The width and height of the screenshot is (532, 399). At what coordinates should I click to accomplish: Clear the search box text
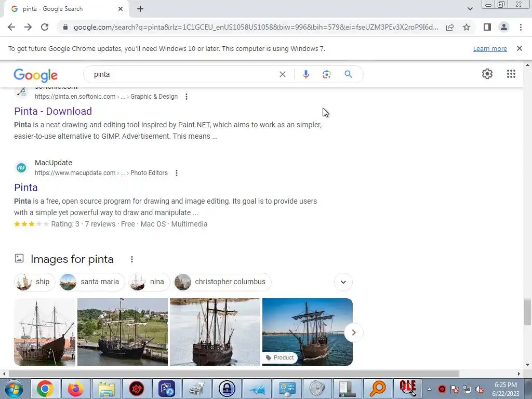[282, 74]
